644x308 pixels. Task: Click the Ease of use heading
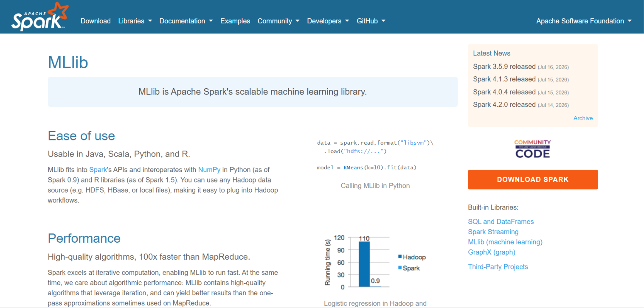click(82, 136)
